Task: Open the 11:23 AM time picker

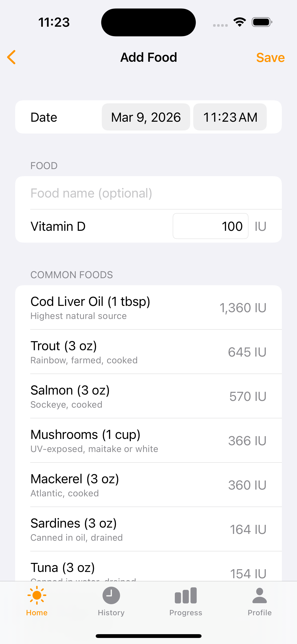Action: pyautogui.click(x=230, y=117)
